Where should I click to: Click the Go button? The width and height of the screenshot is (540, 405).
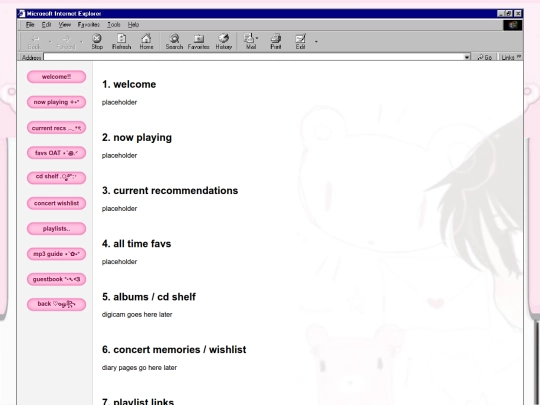click(x=485, y=57)
